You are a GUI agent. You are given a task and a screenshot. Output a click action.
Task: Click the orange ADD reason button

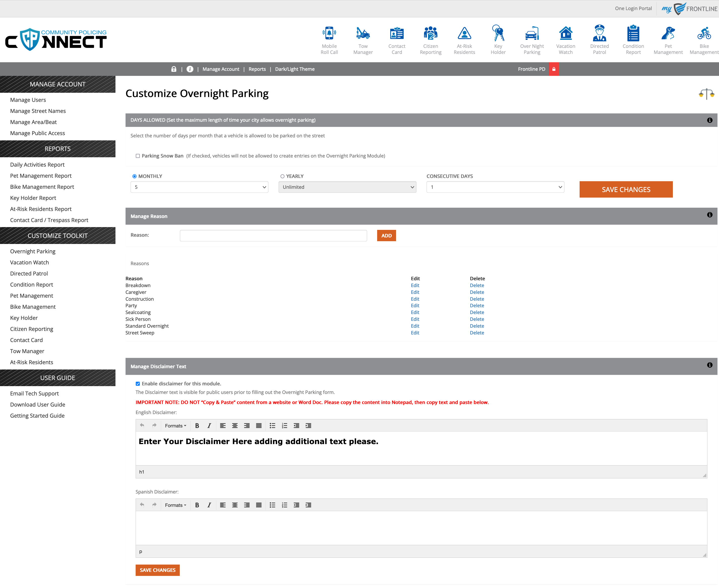[386, 236]
